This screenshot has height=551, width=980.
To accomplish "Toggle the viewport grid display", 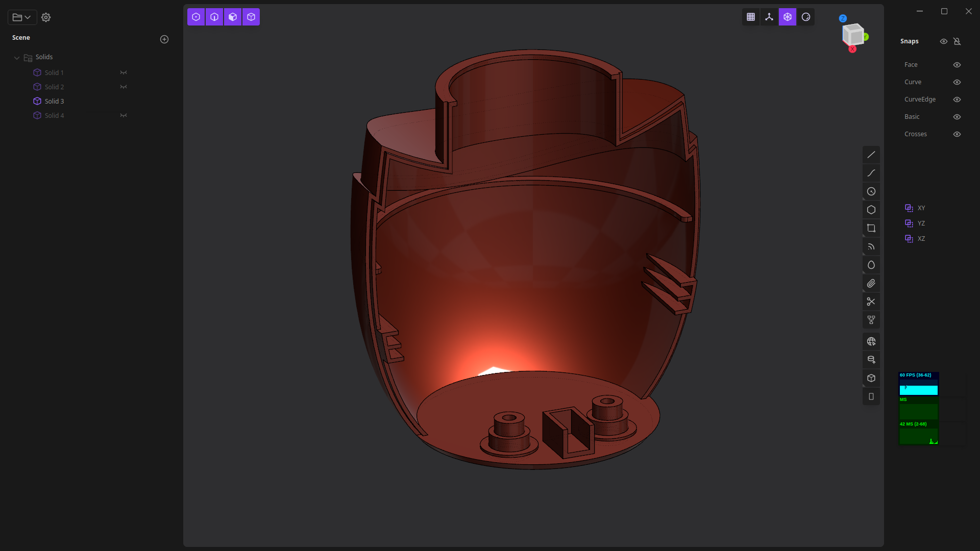I will pos(750,17).
